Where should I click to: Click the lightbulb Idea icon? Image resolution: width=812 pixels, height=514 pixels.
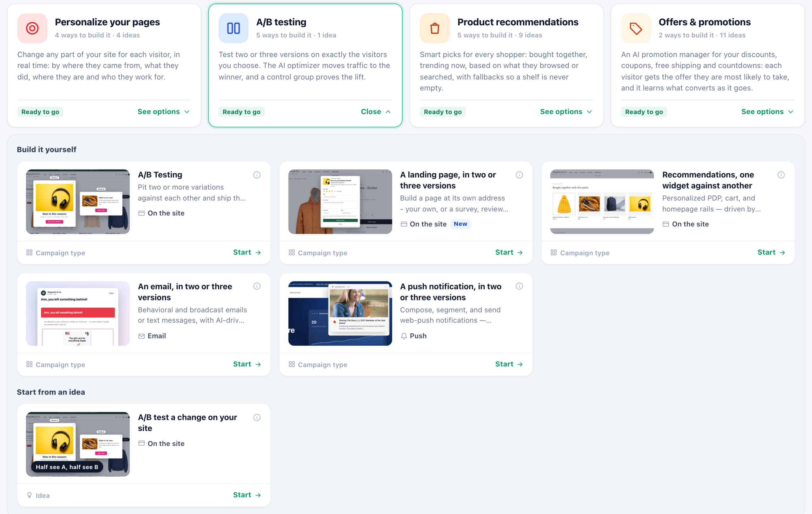[29, 495]
